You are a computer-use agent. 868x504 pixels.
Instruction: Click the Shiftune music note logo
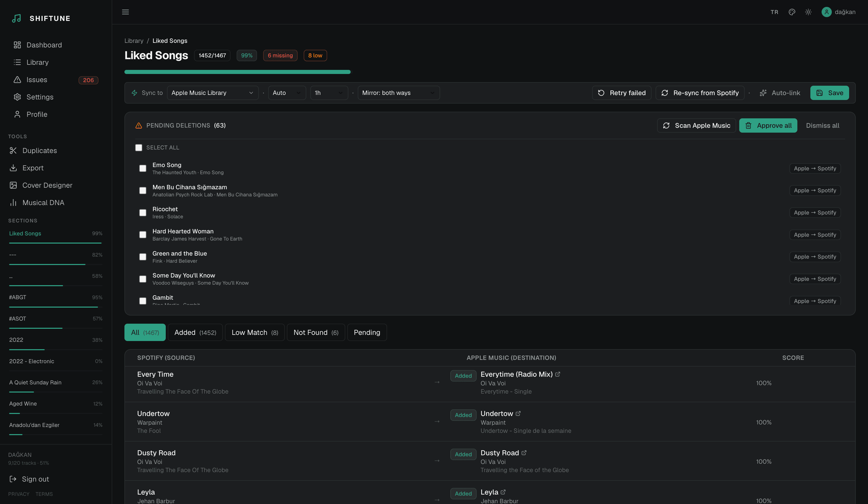[x=17, y=18]
